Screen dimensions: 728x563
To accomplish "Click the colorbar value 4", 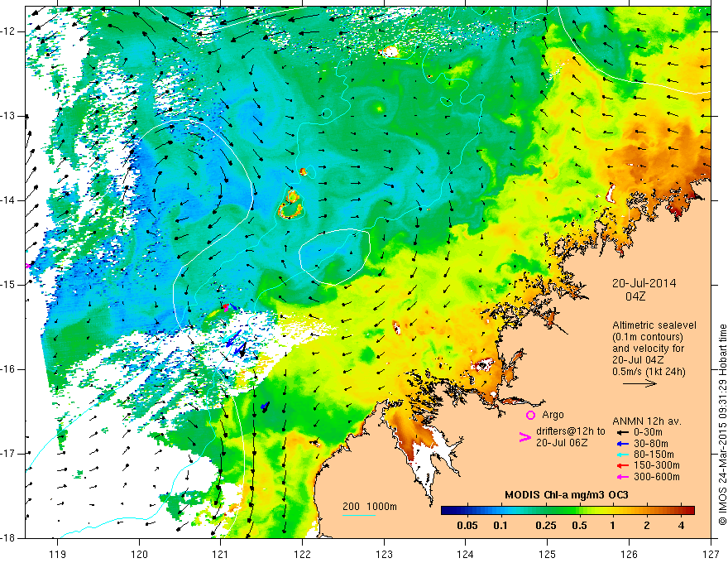I will click(681, 526).
